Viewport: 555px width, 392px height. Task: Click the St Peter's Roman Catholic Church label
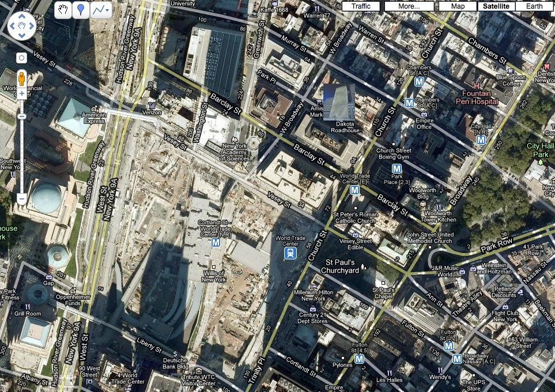click(x=355, y=217)
